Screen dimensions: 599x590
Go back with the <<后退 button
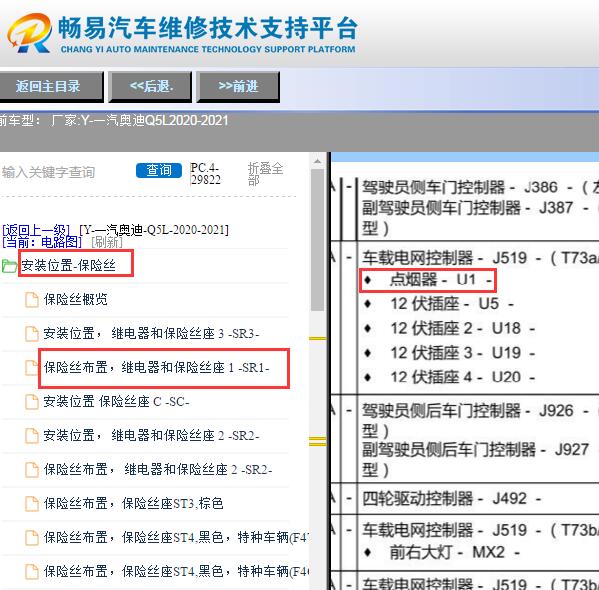point(150,86)
